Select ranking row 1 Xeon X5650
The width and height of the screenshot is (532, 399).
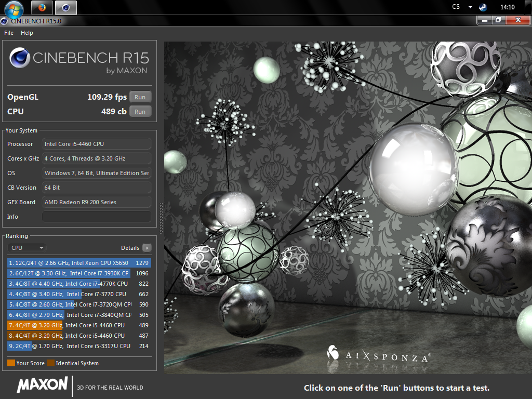point(79,263)
